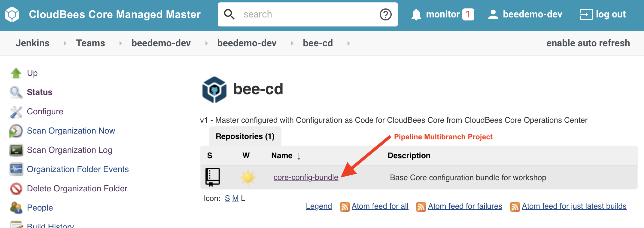Set icon size to S

[x=227, y=199]
